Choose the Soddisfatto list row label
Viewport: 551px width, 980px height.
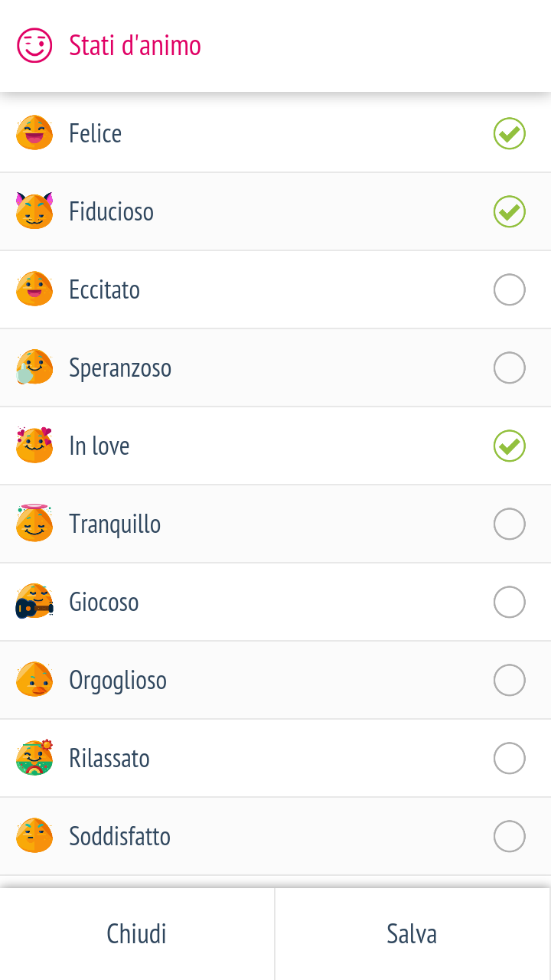120,836
